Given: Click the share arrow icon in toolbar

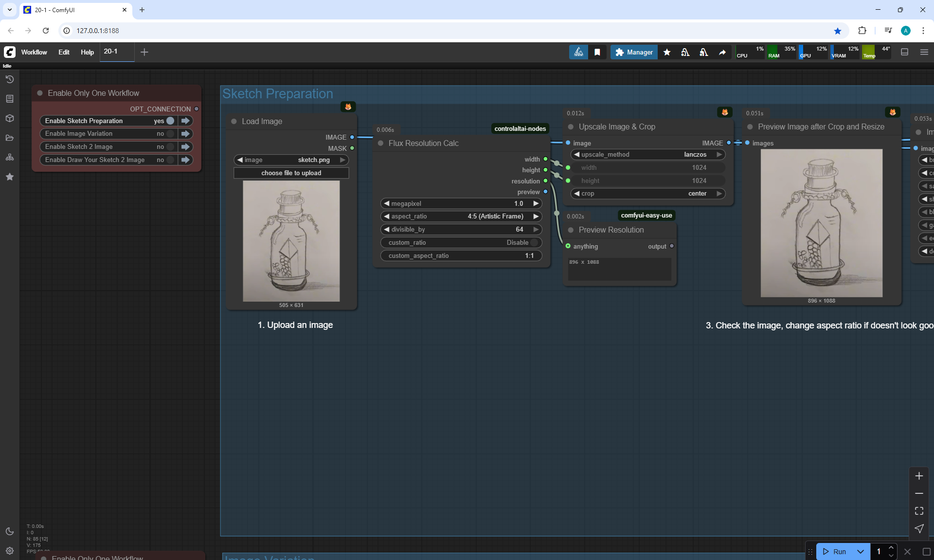Looking at the screenshot, I should [x=722, y=52].
